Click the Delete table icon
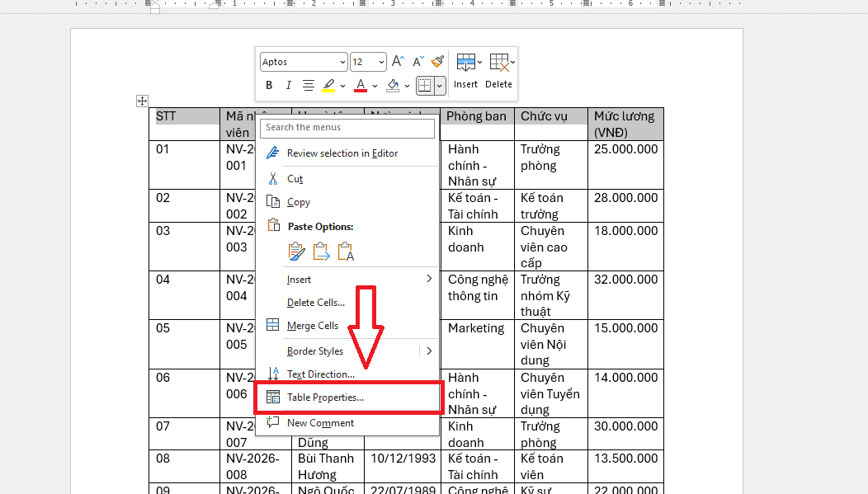The image size is (868, 494). [498, 63]
